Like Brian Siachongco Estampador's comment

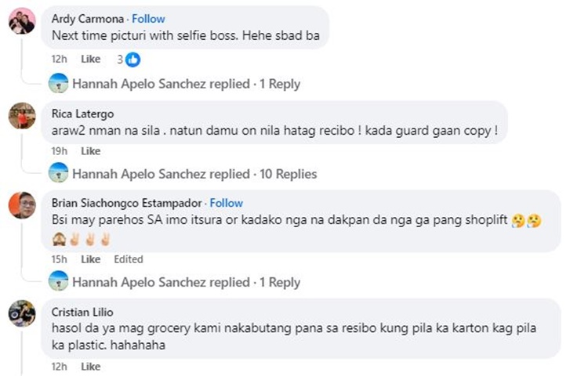[x=91, y=259]
